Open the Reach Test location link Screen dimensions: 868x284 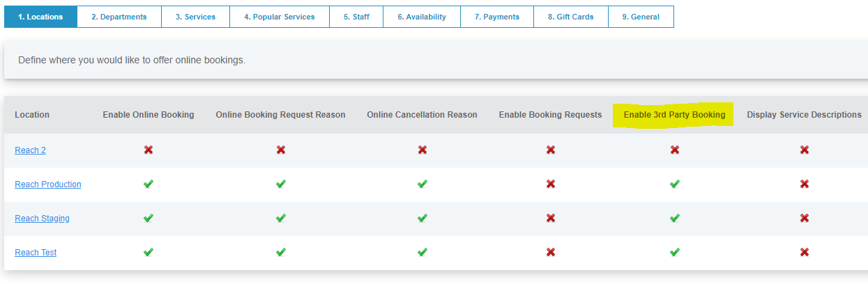(36, 253)
